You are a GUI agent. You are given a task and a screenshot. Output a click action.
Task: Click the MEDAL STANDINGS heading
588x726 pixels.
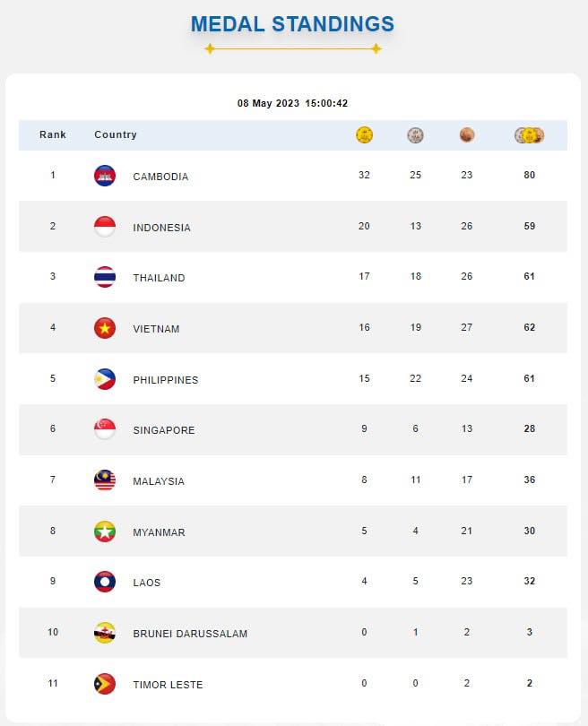(293, 24)
